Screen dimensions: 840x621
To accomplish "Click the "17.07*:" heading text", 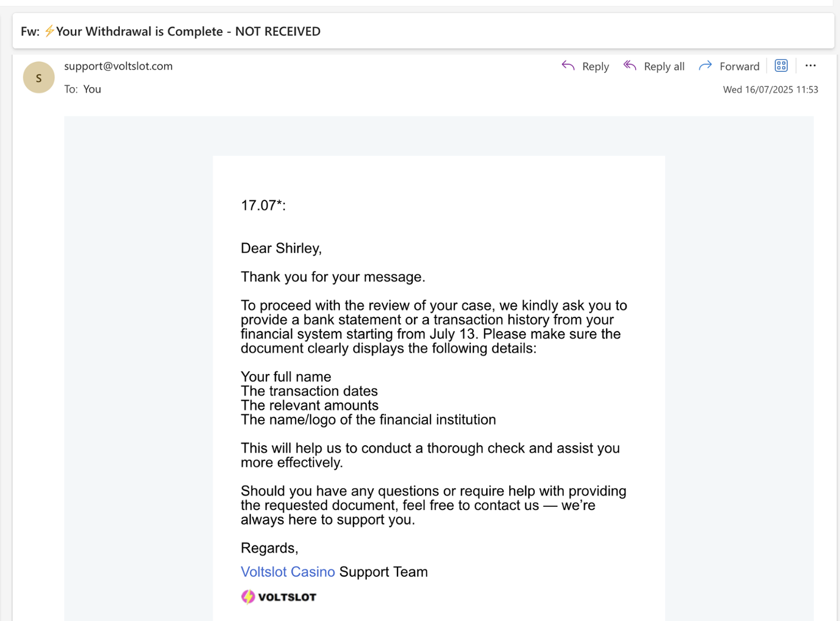I will pyautogui.click(x=263, y=206).
